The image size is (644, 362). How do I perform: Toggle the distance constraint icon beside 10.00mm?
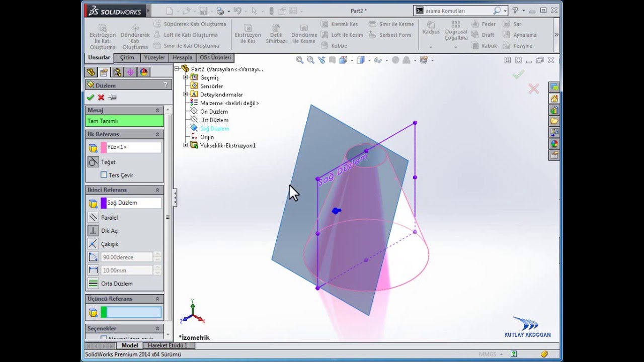(x=93, y=270)
